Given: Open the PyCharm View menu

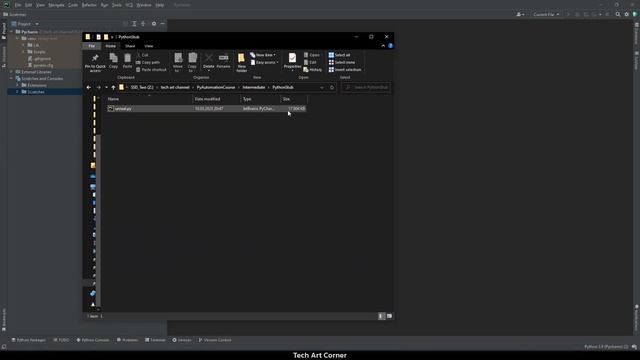Looking at the screenshot, I should [40, 5].
